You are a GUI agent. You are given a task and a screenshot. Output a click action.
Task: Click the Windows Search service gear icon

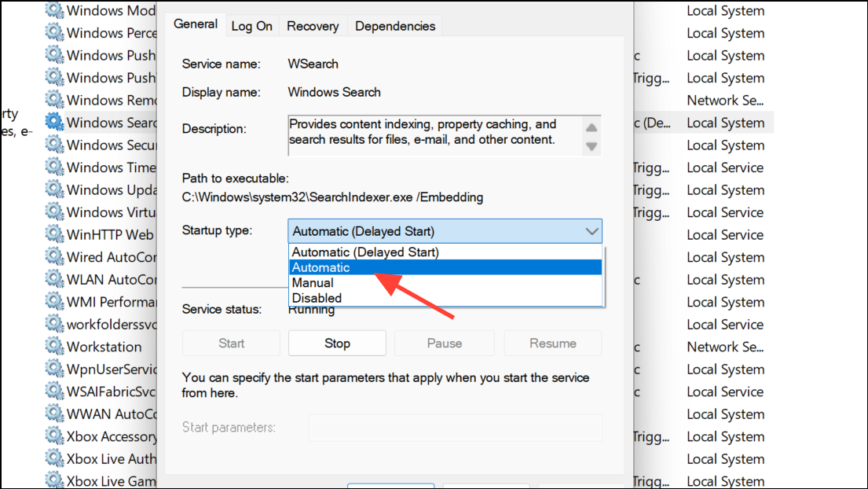(x=54, y=122)
